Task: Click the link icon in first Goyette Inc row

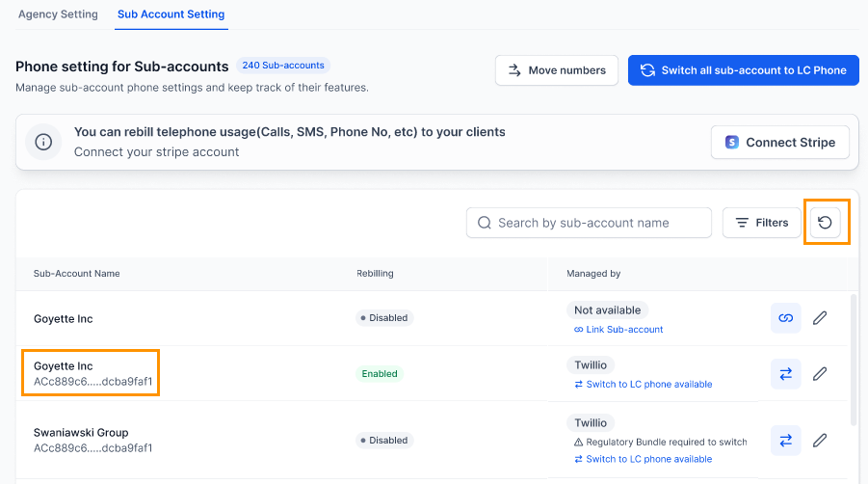Action: 785,318
